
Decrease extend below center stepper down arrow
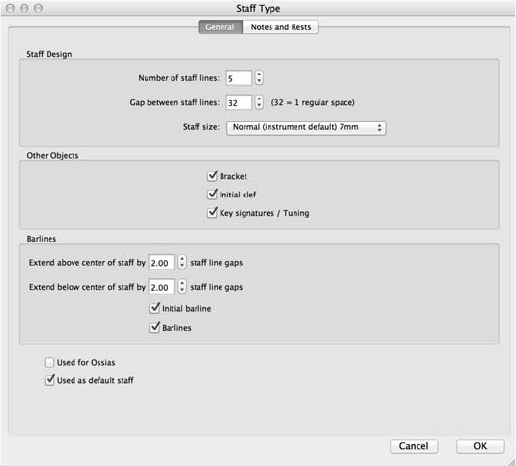click(181, 290)
